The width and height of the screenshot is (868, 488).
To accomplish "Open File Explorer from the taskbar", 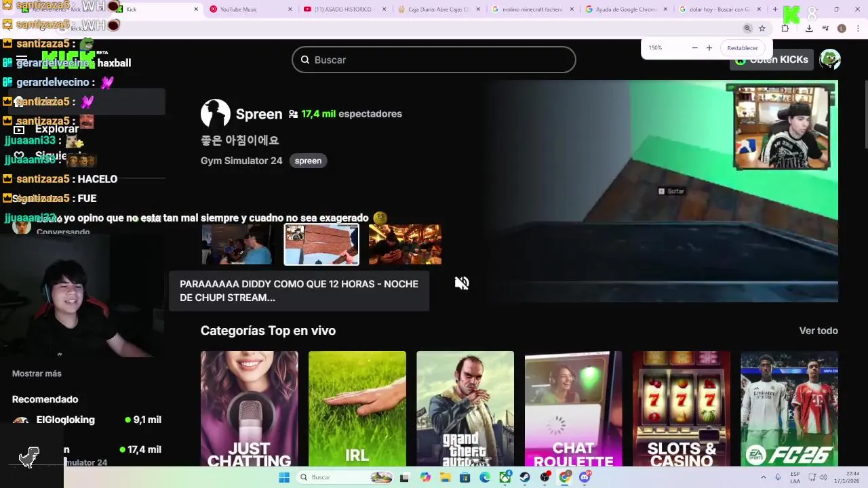I will point(445,477).
